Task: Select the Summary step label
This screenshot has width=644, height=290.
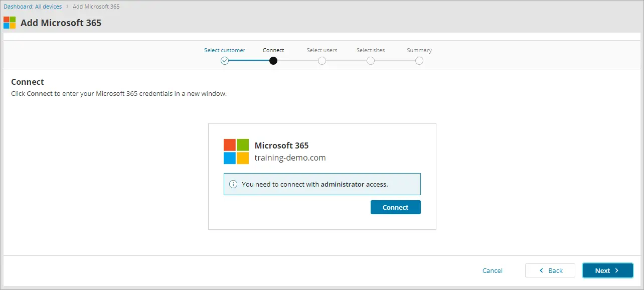Action: (x=419, y=50)
